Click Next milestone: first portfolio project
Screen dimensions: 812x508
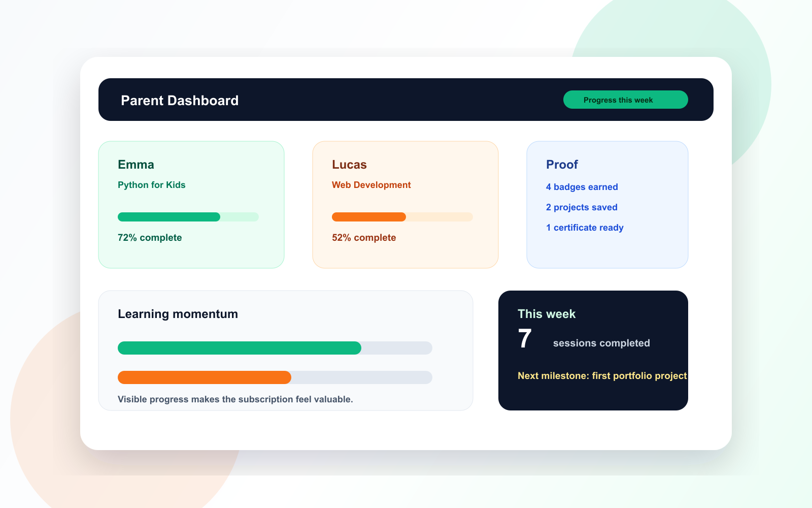[x=602, y=376]
